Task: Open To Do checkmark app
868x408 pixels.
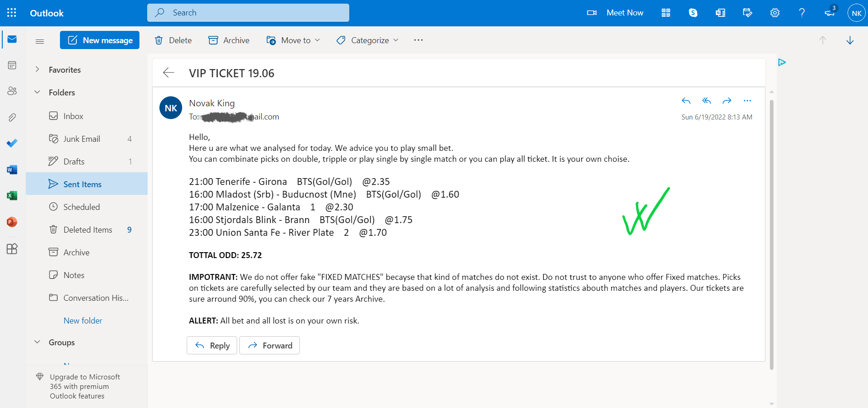Action: [12, 144]
